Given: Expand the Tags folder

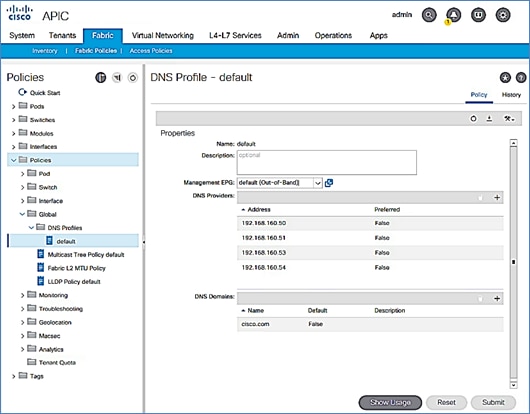Looking at the screenshot, I should [14, 376].
